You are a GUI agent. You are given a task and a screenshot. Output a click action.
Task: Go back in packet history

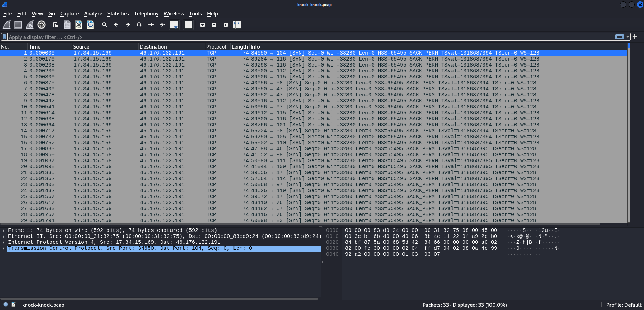(116, 25)
